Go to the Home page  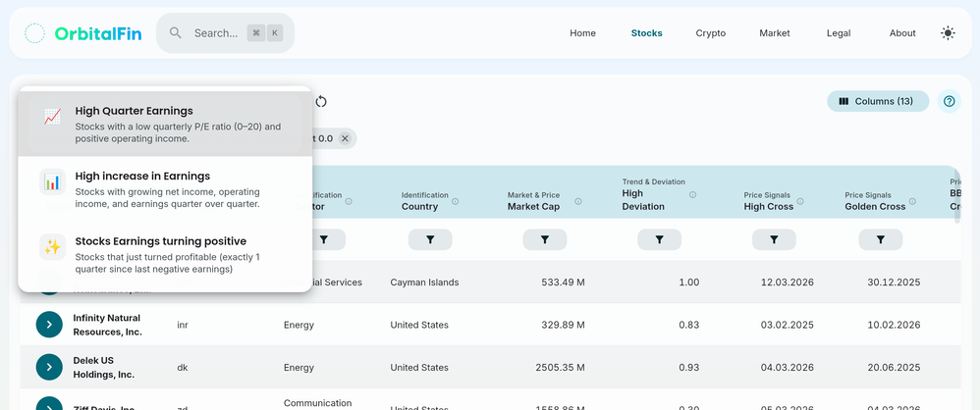coord(582,33)
